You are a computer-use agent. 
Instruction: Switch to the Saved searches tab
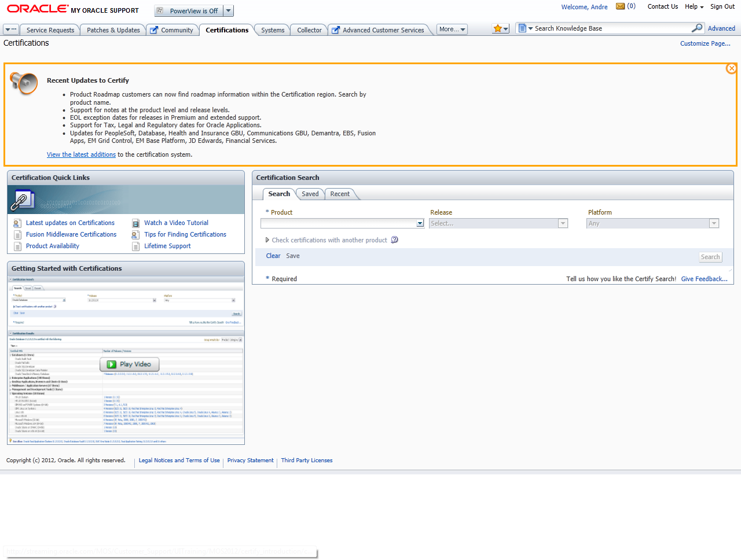(310, 194)
